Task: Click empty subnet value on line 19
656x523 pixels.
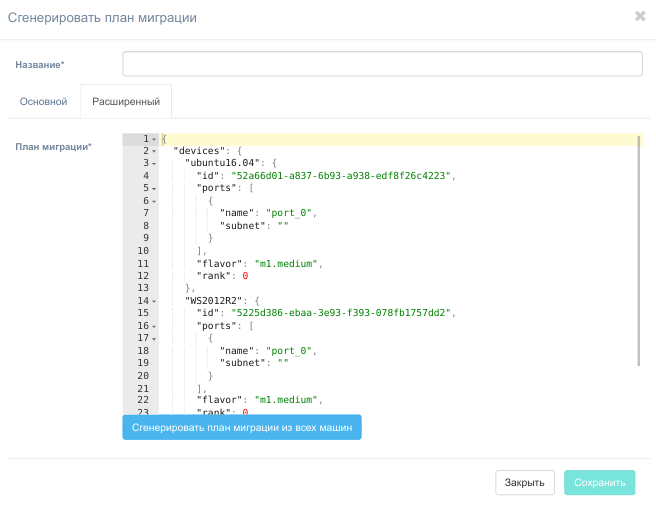Action: (x=283, y=363)
